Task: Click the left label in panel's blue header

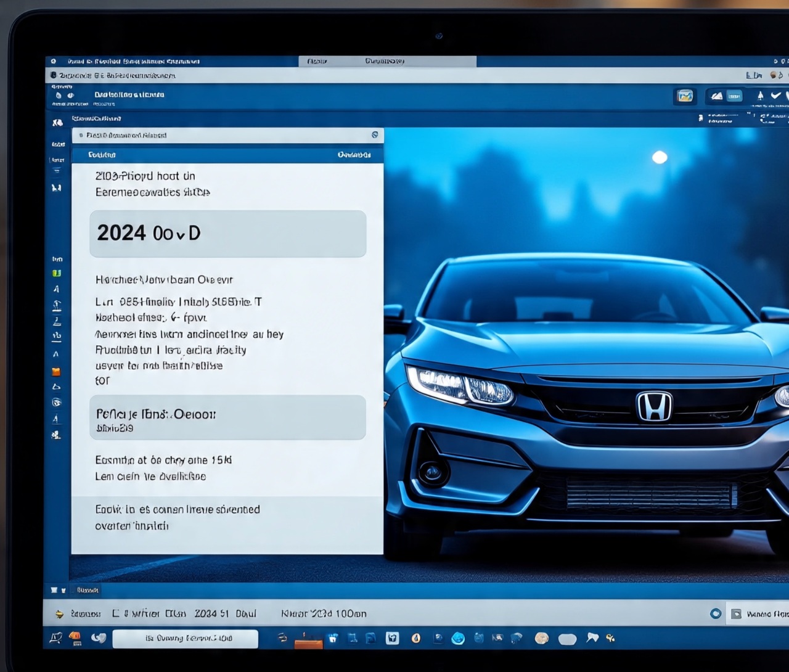Action: [102, 155]
